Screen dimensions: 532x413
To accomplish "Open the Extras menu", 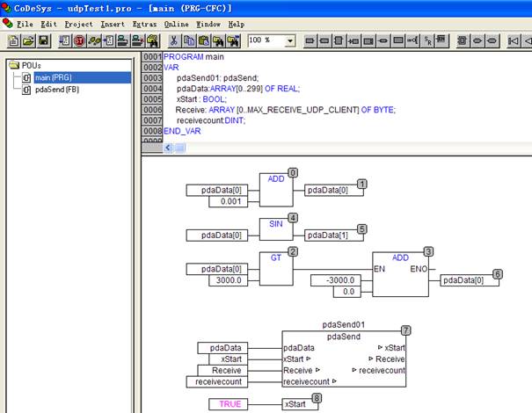I will (144, 24).
